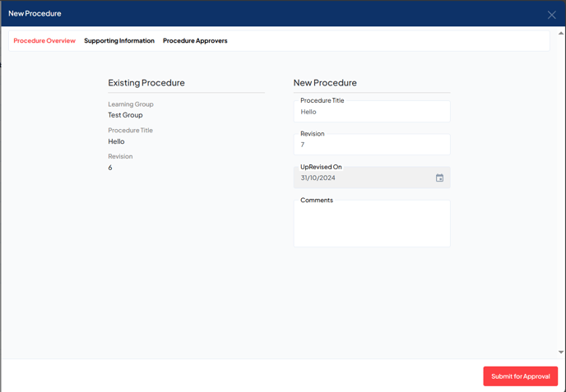This screenshot has height=392, width=566.
Task: Switch to the Procedure Overview tab
Action: 44,41
